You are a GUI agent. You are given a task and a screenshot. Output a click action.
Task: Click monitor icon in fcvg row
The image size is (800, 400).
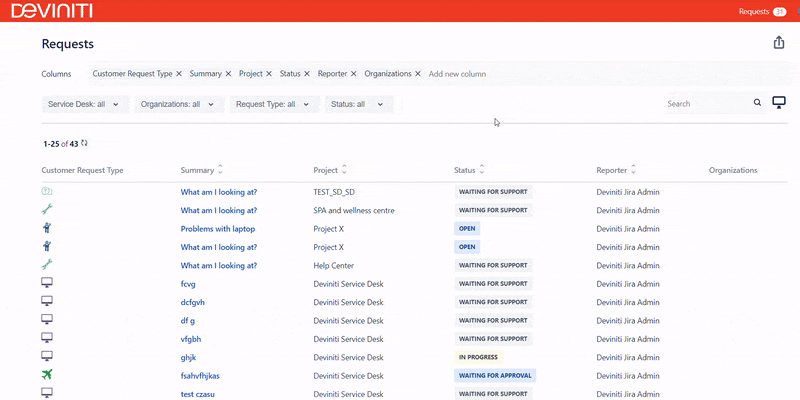tap(47, 283)
